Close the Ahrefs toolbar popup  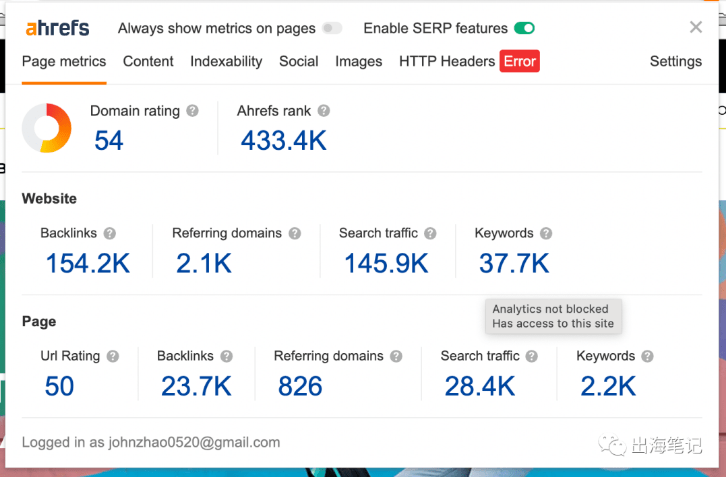pyautogui.click(x=695, y=27)
